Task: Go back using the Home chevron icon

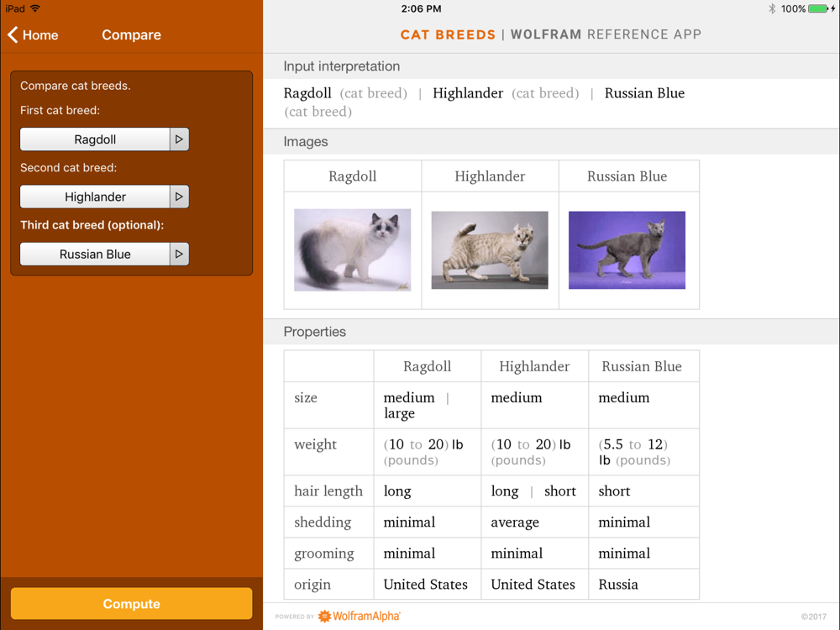Action: tap(13, 34)
